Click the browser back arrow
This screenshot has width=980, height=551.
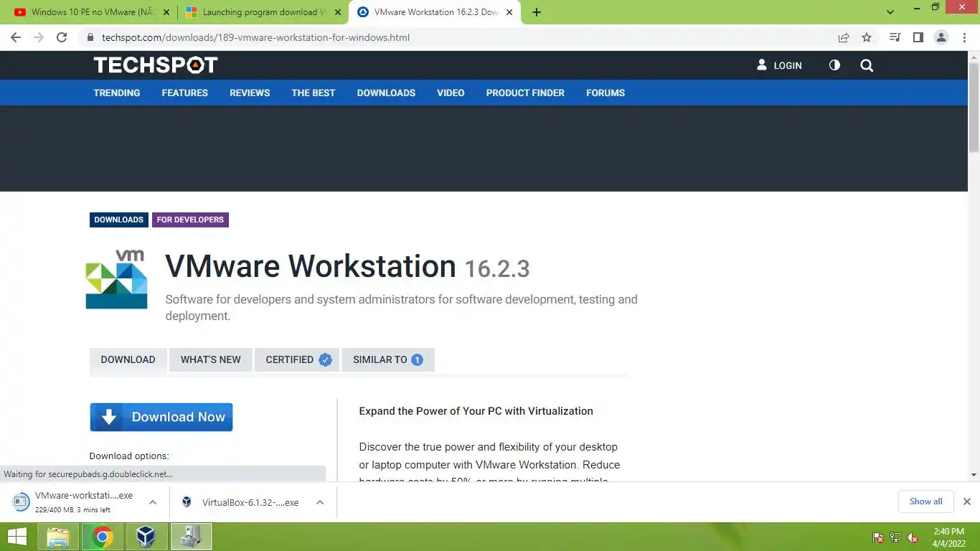[16, 37]
